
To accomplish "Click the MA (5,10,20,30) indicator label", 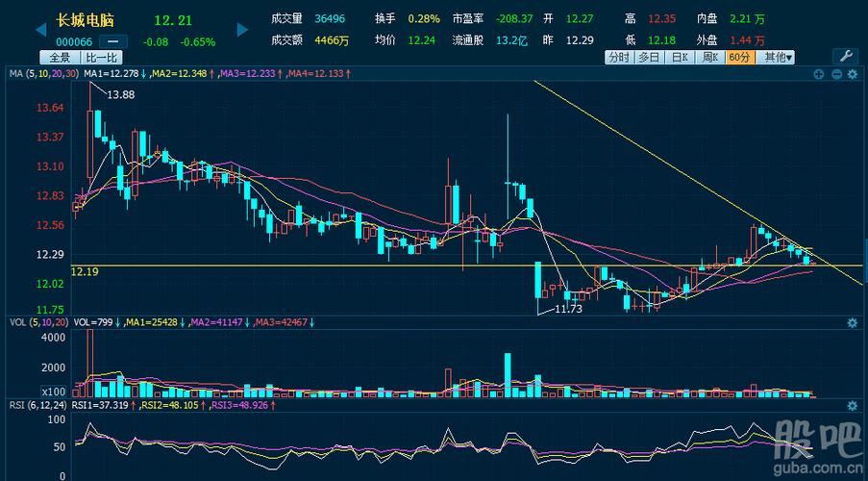I will pos(45,74).
